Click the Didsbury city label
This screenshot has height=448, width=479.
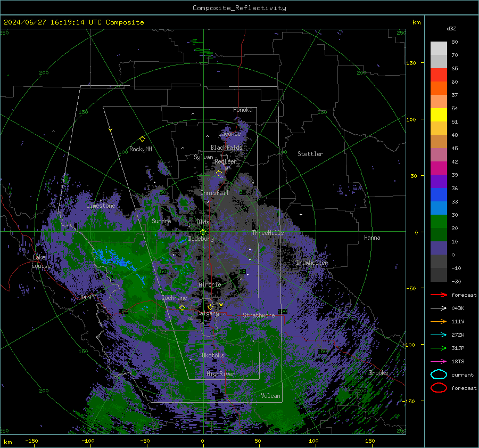[x=201, y=239]
